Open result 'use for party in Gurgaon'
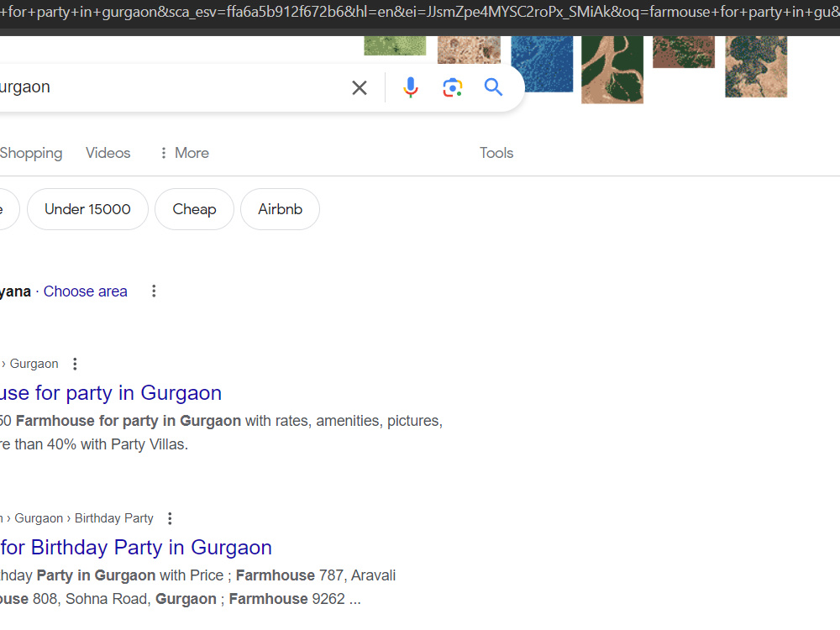Viewport: 840px width, 630px height. [111, 392]
